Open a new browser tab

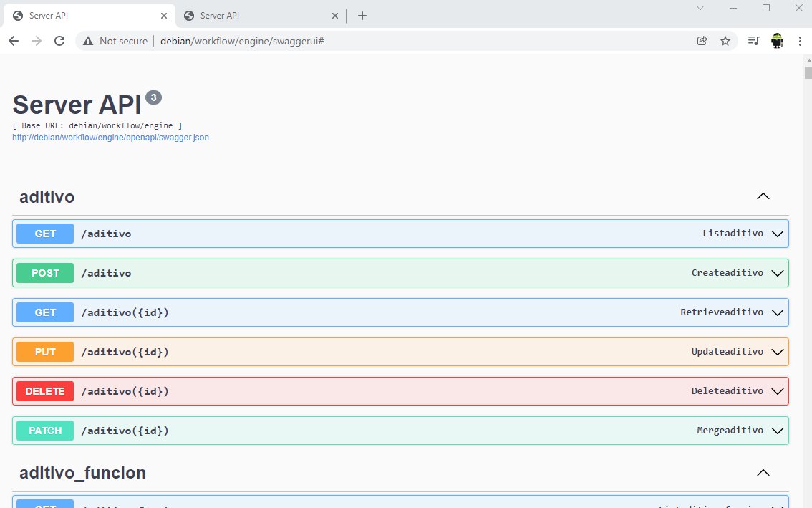(362, 16)
